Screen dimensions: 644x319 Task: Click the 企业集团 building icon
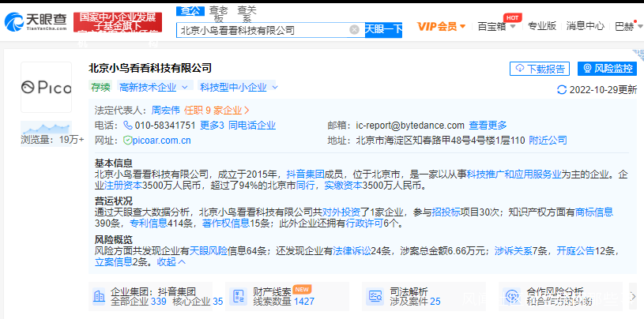99,296
